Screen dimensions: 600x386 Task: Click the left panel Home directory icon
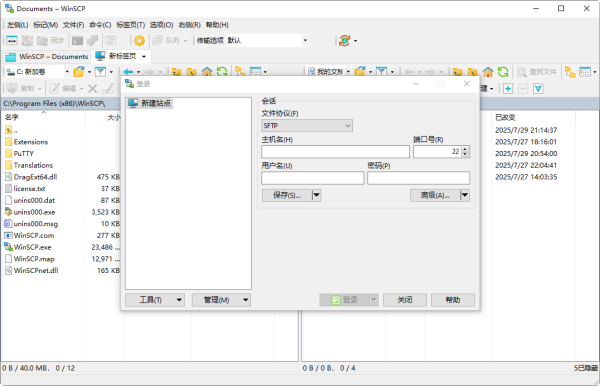tap(207, 72)
